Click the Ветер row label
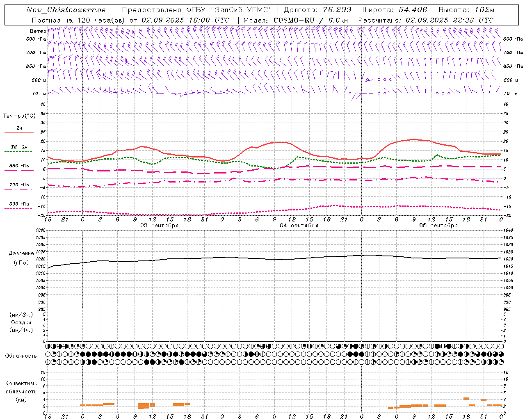This screenshot has width=525, height=420. 38,31
